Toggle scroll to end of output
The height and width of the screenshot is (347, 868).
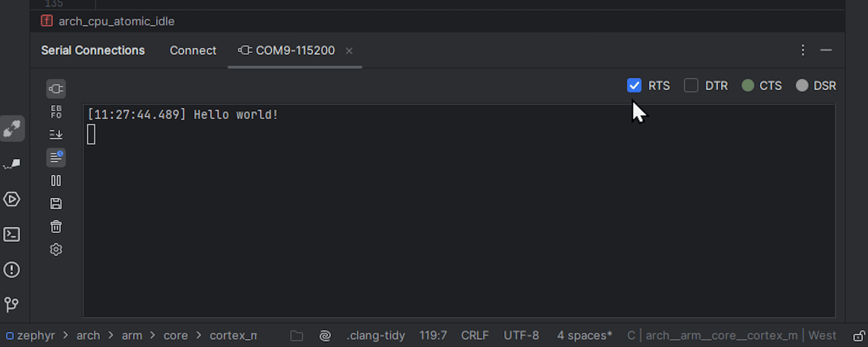click(x=56, y=135)
